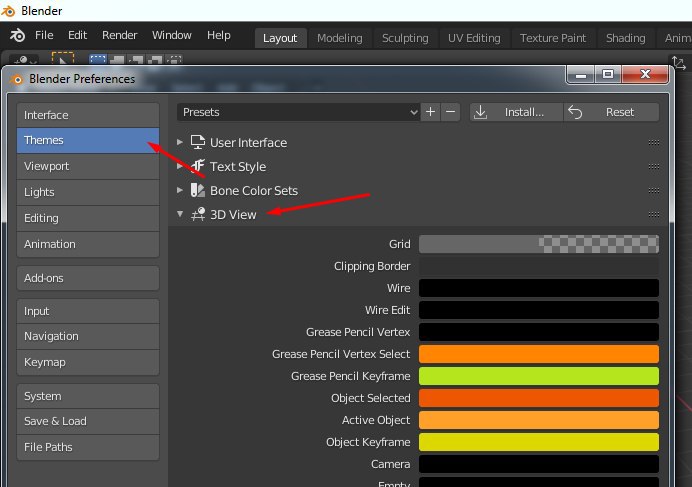Open the Object Selected color swatch
Viewport: 692px width, 487px height.
539,398
